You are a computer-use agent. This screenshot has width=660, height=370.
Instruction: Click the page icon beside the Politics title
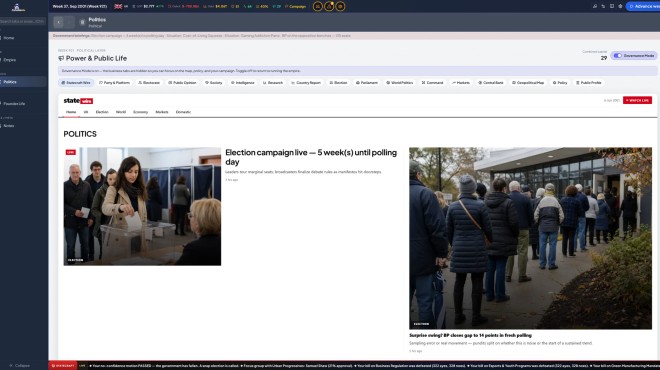point(82,22)
